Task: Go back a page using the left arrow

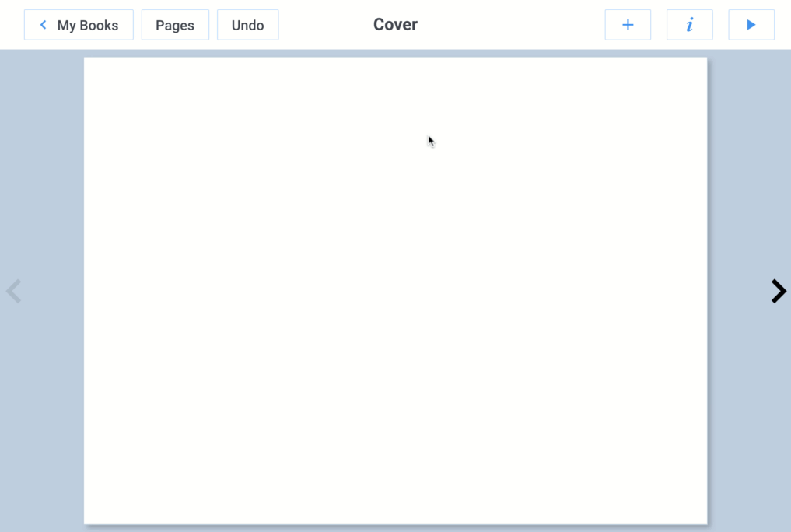Action: 13,291
